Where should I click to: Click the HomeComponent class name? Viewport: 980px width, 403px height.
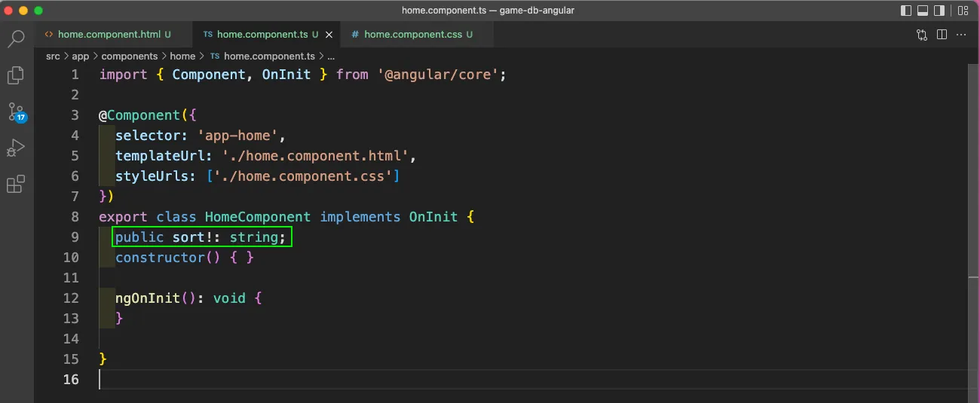click(x=258, y=217)
